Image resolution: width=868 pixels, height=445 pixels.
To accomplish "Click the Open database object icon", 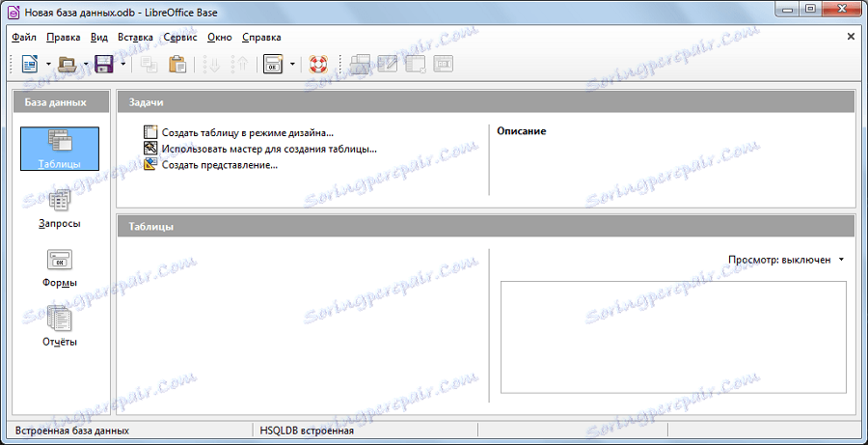I will coord(360,65).
